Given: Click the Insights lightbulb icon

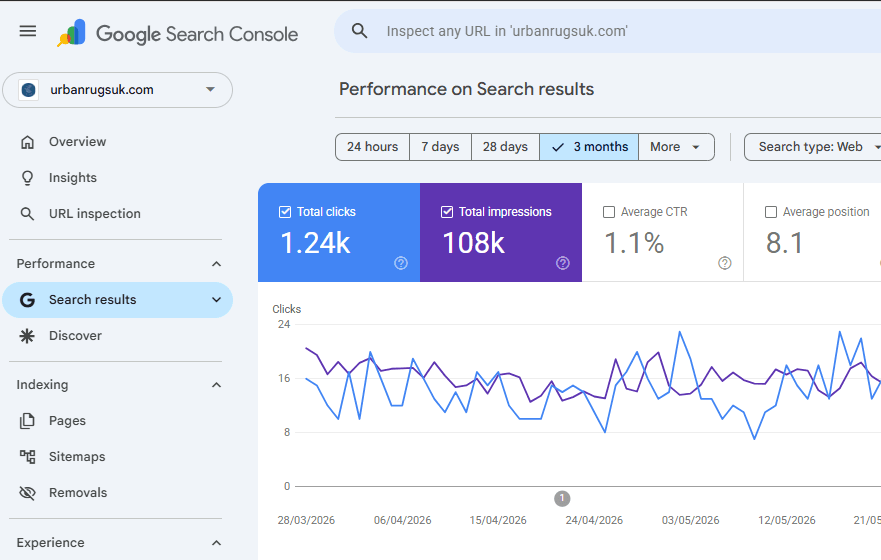Looking at the screenshot, I should tap(27, 178).
